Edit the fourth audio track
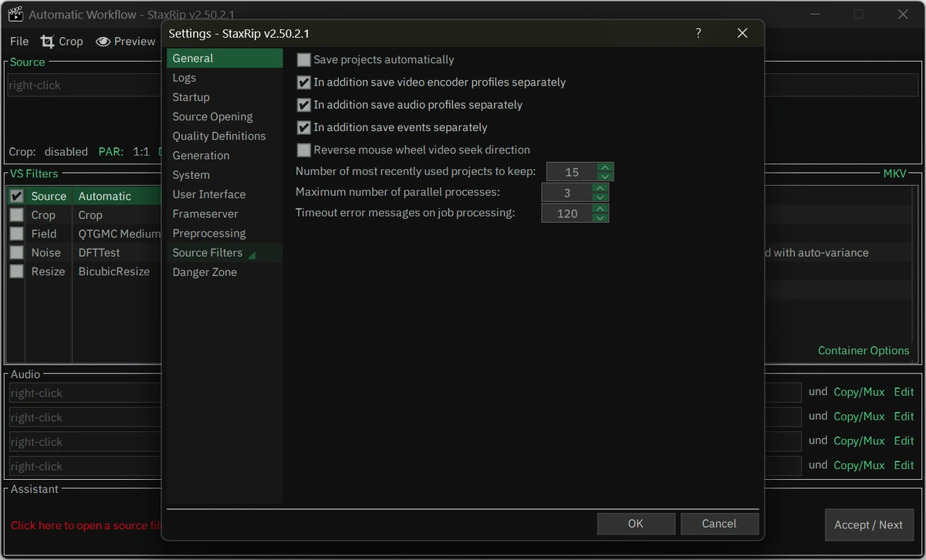This screenshot has height=560, width=926. (904, 466)
